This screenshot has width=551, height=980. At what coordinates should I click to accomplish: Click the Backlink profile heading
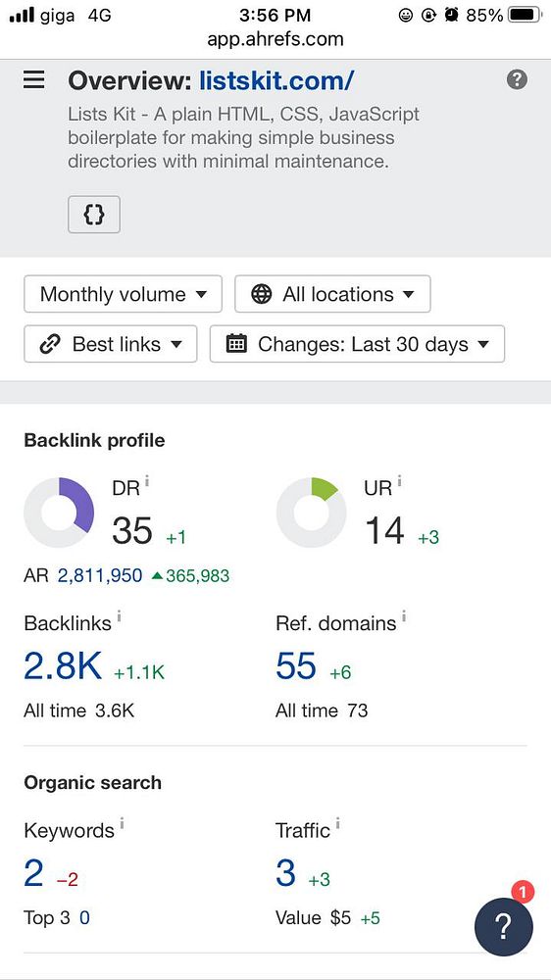coord(94,441)
